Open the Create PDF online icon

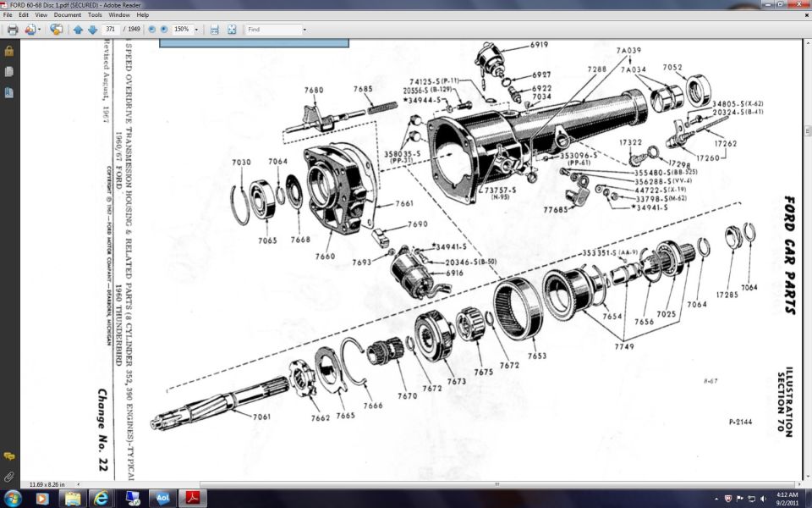[30, 30]
